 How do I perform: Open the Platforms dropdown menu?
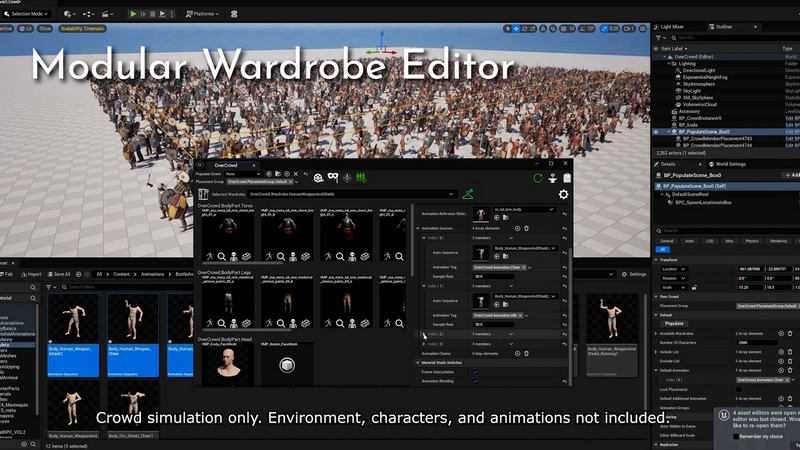(204, 14)
